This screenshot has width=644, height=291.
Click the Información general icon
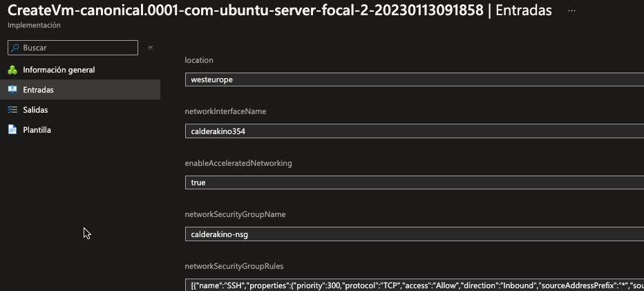(12, 70)
